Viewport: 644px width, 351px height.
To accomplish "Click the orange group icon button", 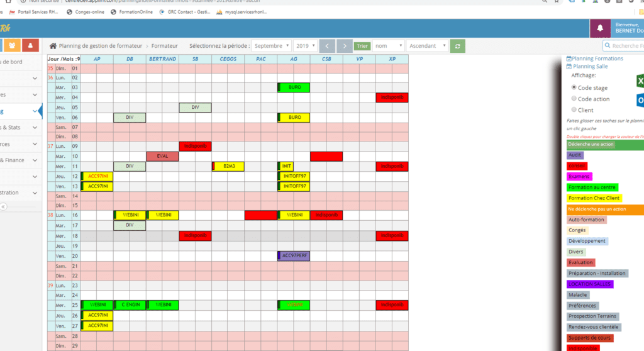I will (11, 46).
